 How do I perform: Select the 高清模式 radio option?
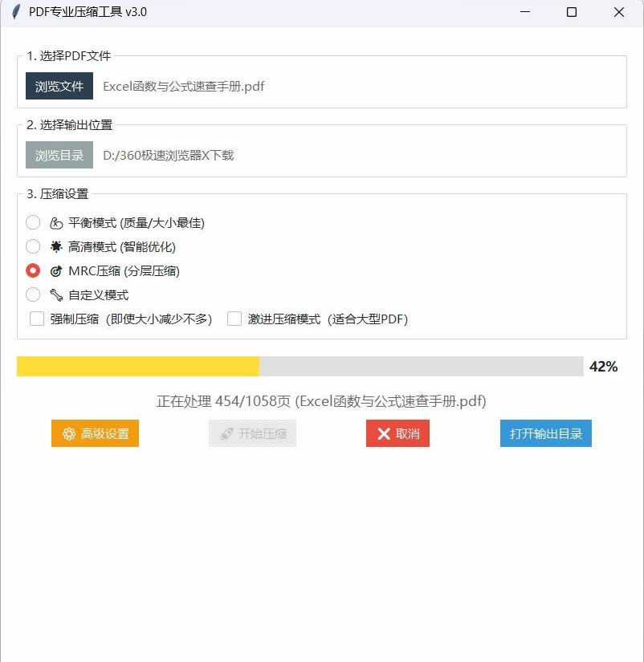[32, 246]
